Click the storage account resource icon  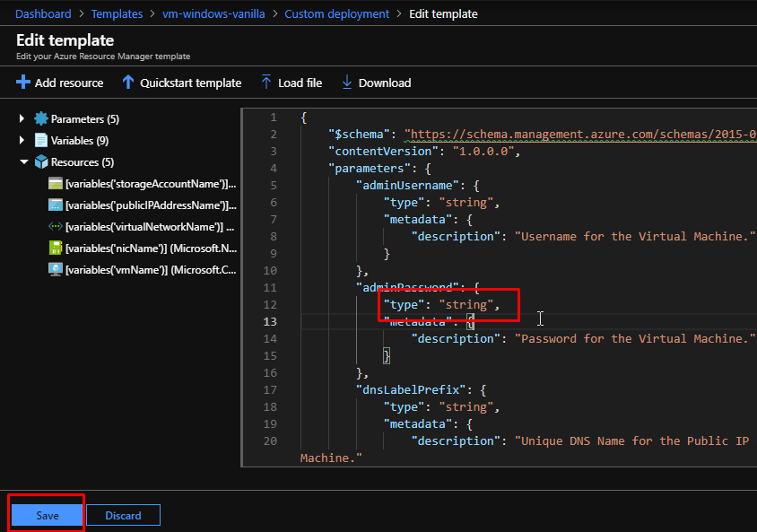click(x=56, y=183)
